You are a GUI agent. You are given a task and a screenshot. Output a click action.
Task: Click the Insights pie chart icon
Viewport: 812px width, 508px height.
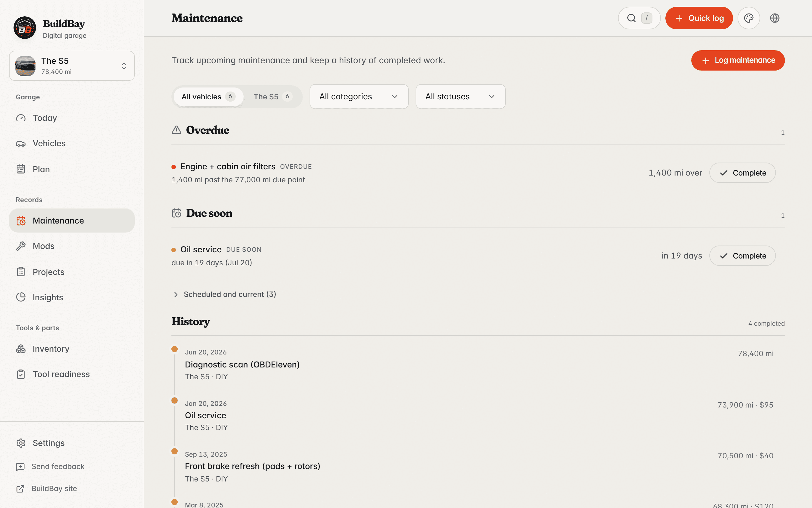[21, 297]
